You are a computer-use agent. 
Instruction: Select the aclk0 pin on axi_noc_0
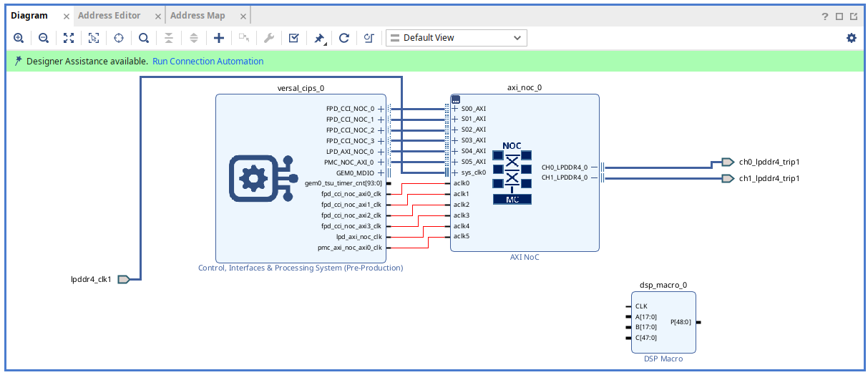coord(462,183)
